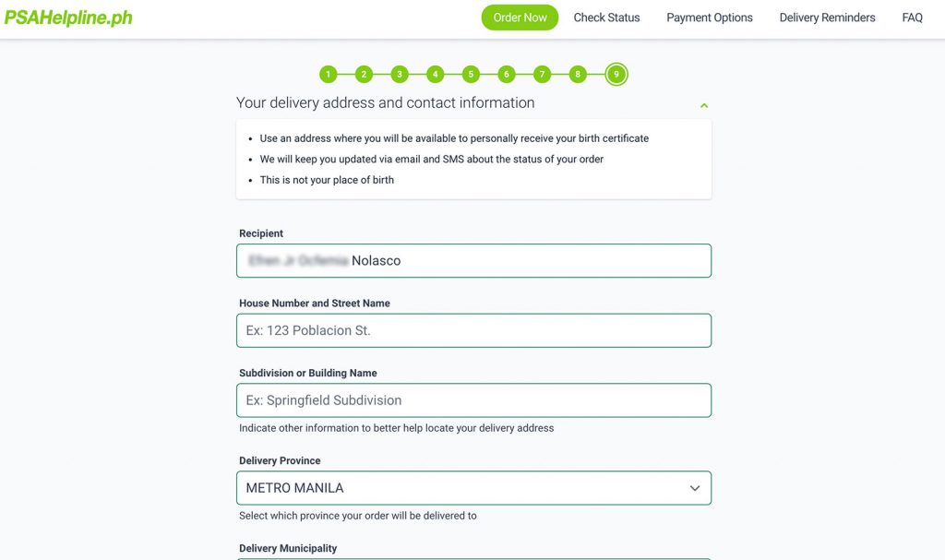The width and height of the screenshot is (945, 560).
Task: Click the Order Now button
Action: click(x=520, y=18)
